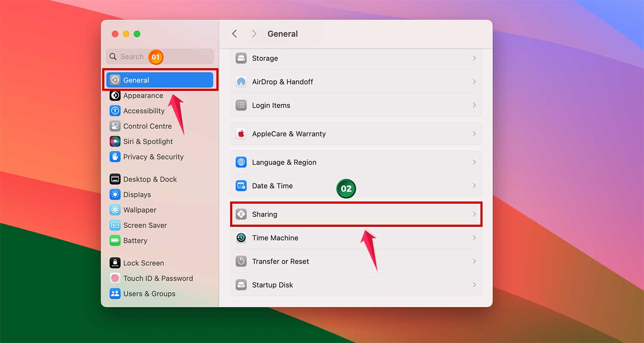This screenshot has height=343, width=644.
Task: Expand the Sharing settings row
Action: pyautogui.click(x=356, y=214)
